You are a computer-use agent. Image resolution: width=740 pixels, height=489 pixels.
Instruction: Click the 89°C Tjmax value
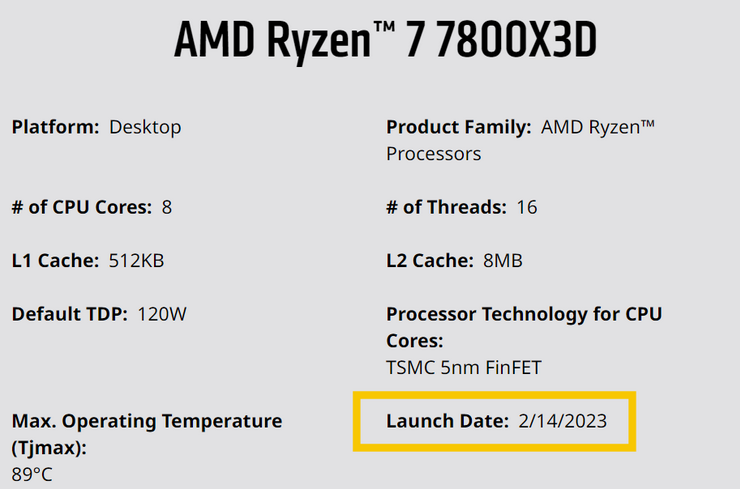point(32,474)
